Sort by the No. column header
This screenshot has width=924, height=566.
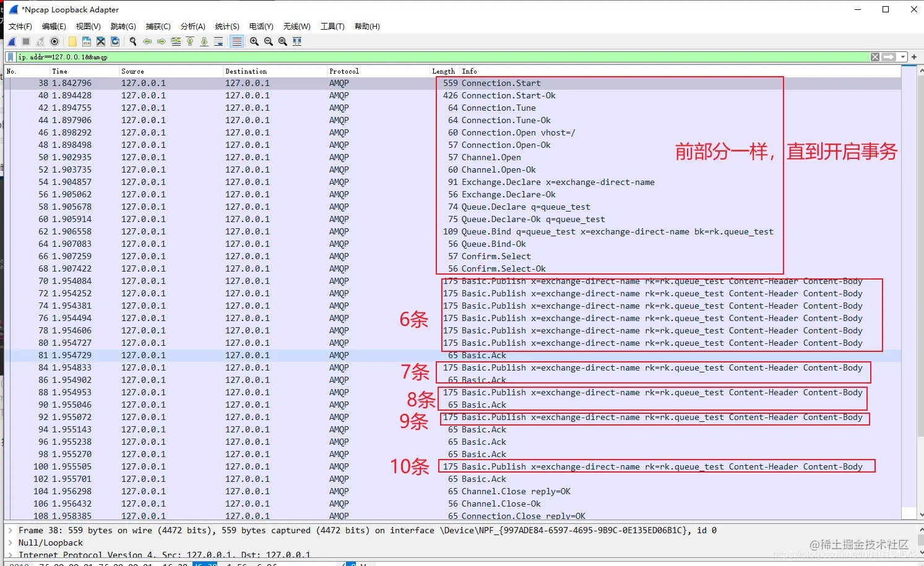pyautogui.click(x=27, y=71)
